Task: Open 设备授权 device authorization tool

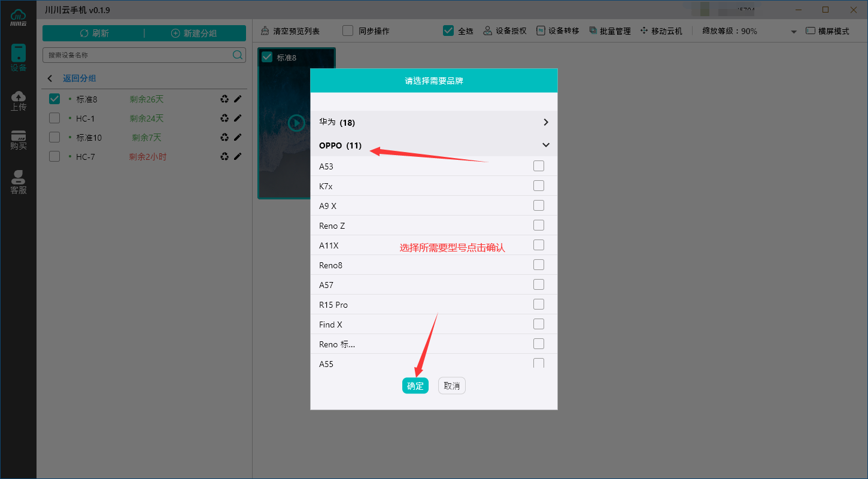Action: click(x=504, y=31)
